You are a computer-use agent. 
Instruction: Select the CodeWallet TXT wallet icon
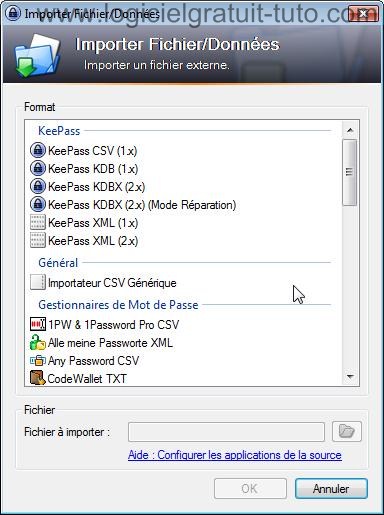pos(38,378)
